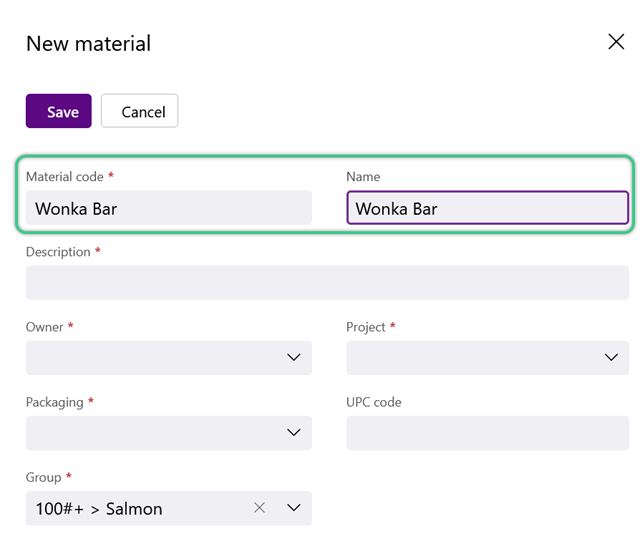The image size is (640, 544).
Task: Select the Name field containing Wonka Bar
Action: coord(487,208)
